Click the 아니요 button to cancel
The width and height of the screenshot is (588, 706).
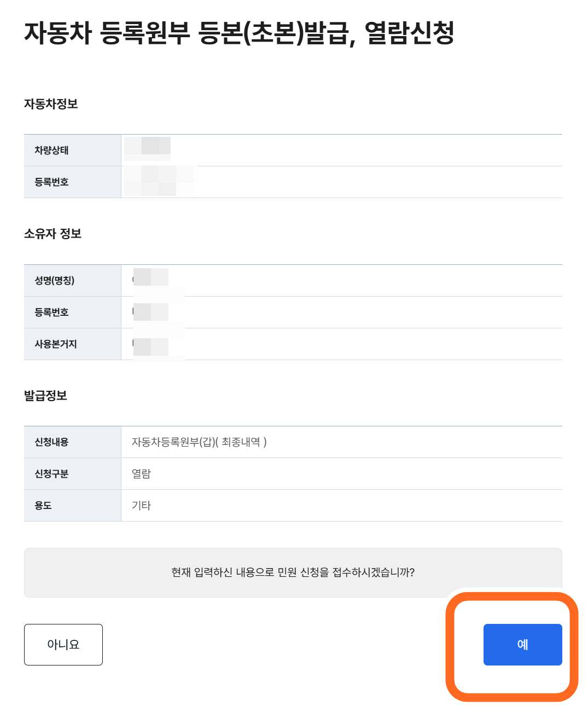coord(62,644)
